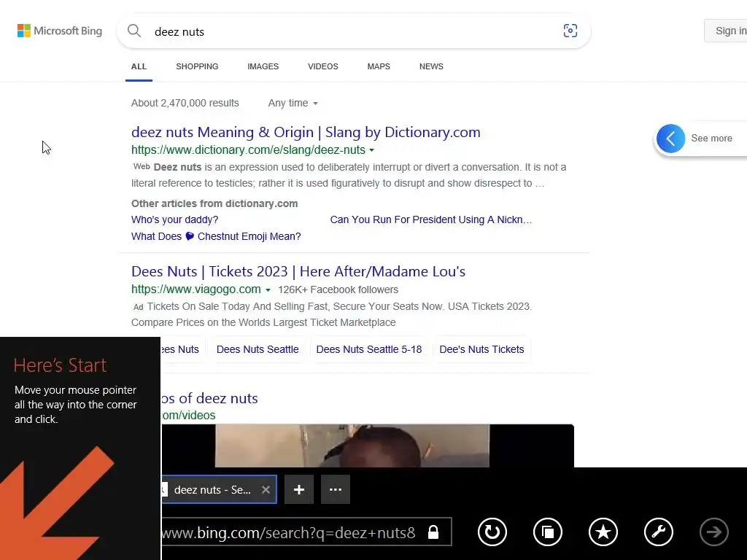Open deez nuts Meaning & Origin result
The width and height of the screenshot is (747, 560).
[x=306, y=132]
